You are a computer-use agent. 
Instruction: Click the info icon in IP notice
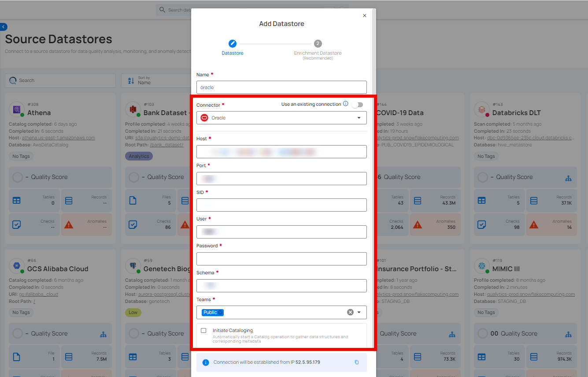click(205, 362)
